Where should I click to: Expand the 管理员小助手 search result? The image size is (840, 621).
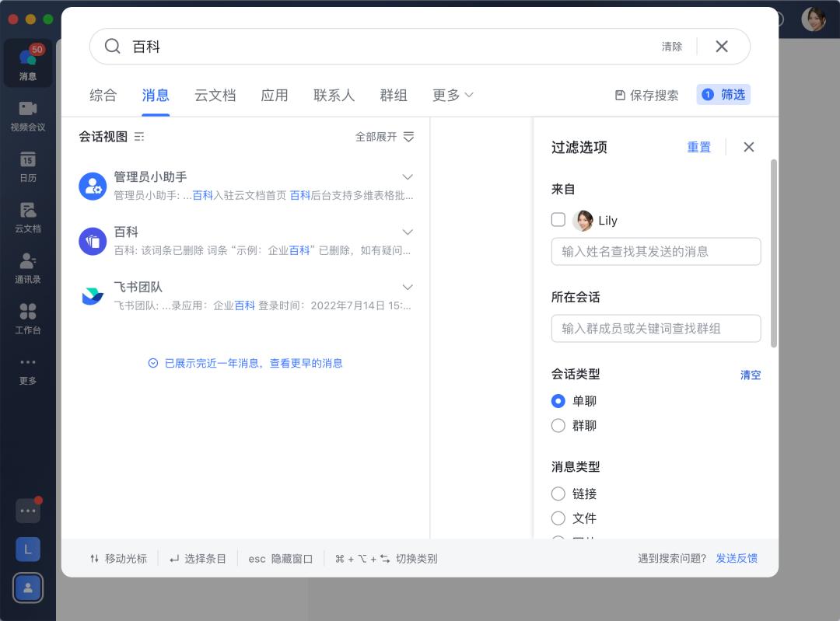408,176
